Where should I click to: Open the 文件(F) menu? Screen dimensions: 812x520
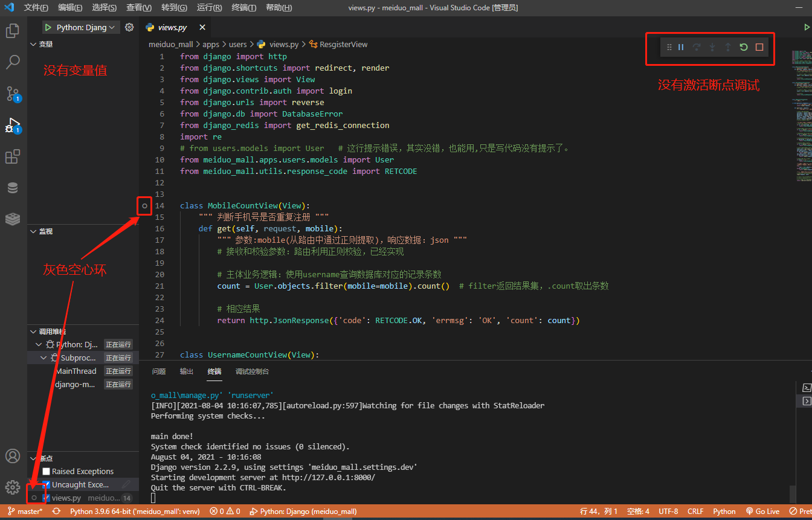coord(36,8)
